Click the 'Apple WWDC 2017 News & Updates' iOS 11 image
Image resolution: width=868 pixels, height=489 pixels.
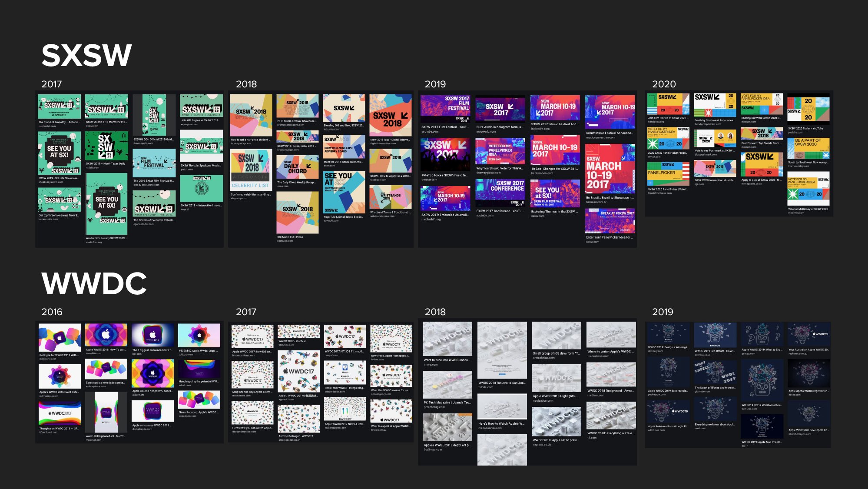345,409
